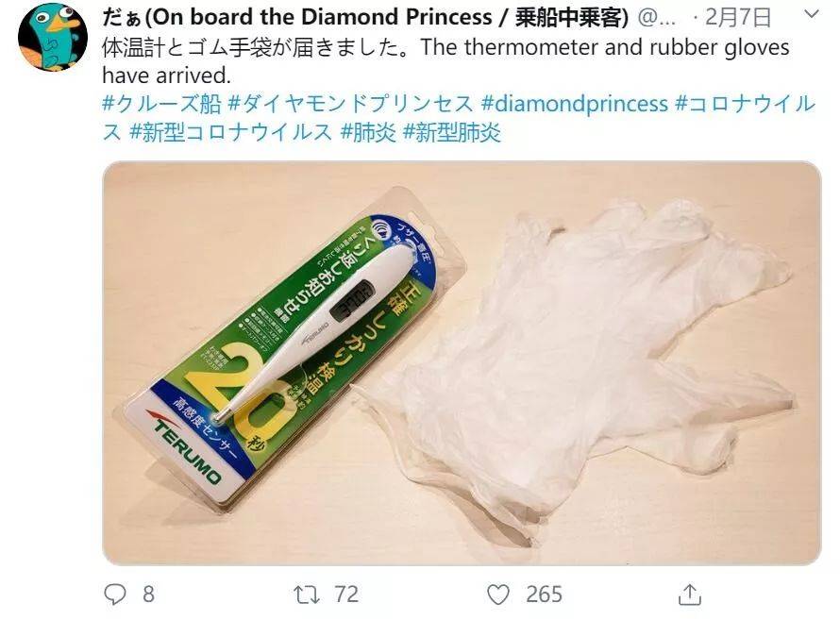Click the truncated @ username handle
This screenshot has width=840, height=620.
click(x=657, y=18)
